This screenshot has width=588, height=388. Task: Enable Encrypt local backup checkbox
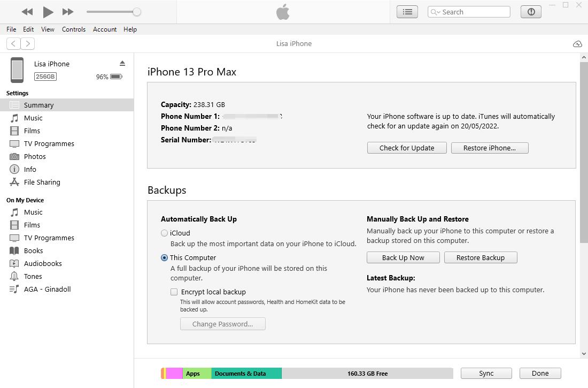click(x=174, y=292)
